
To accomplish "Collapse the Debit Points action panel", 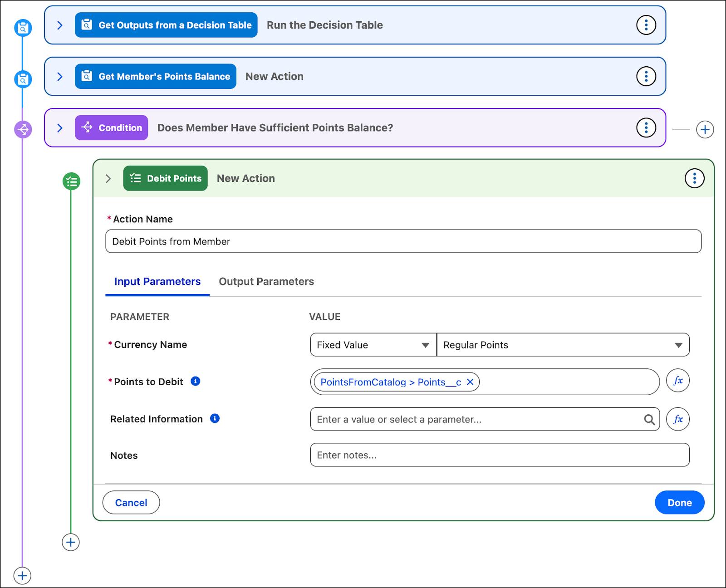I will (108, 179).
